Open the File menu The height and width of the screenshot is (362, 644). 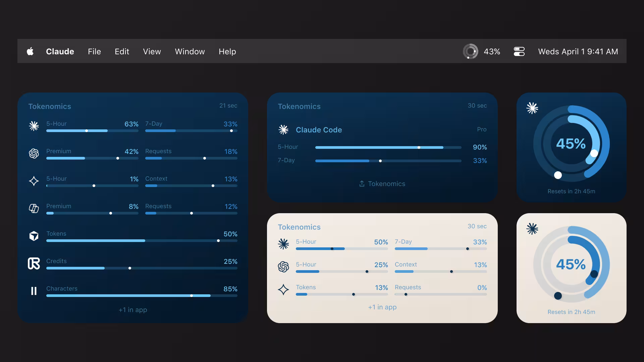94,51
